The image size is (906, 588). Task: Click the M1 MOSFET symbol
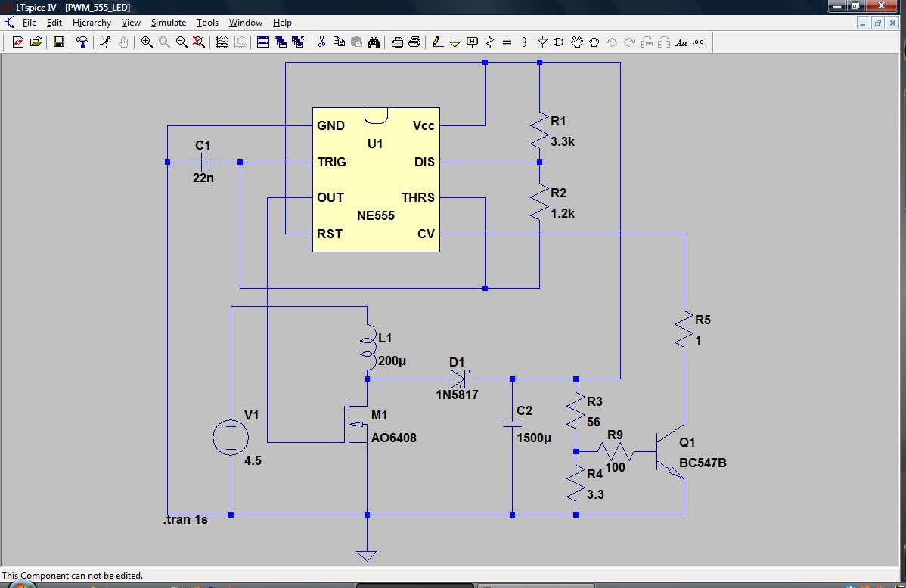pyautogui.click(x=356, y=425)
